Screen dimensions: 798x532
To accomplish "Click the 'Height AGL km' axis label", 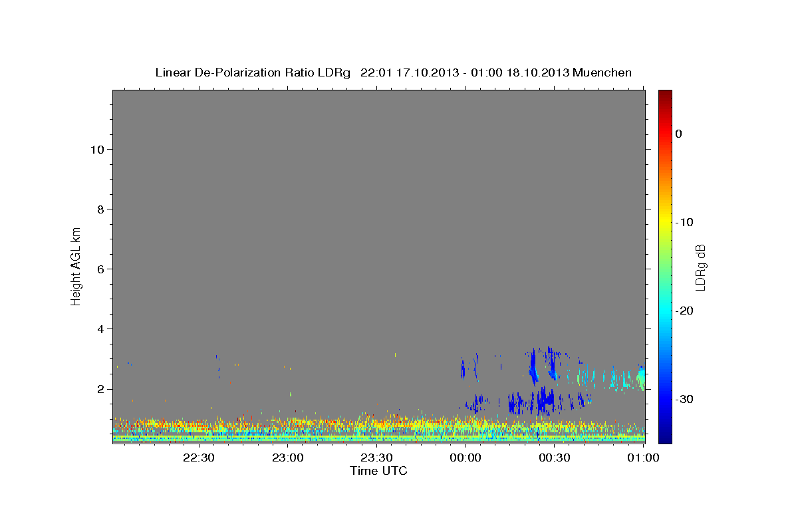I will click(76, 266).
